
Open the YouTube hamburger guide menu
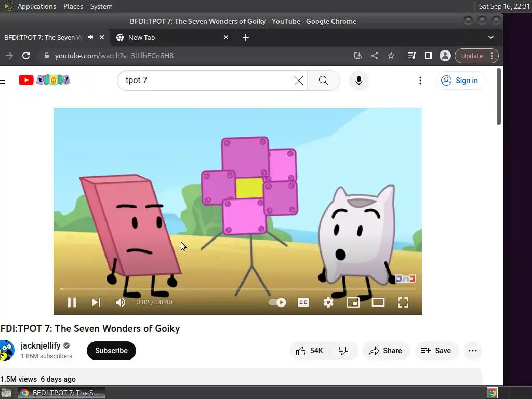pyautogui.click(x=3, y=80)
